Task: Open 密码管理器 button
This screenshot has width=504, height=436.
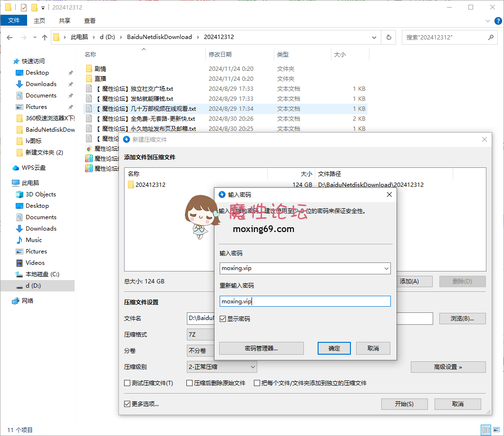Action: (261, 349)
